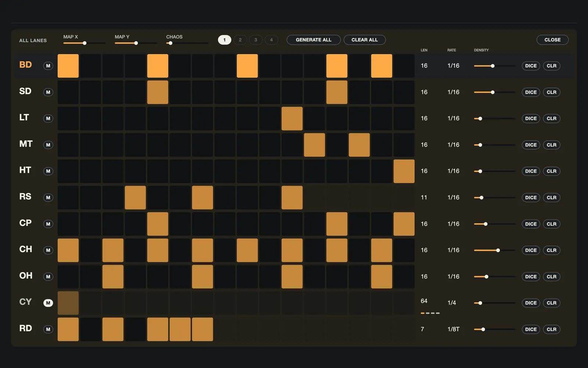Toggle the first step of CY lane
This screenshot has width=588, height=368.
coord(68,303)
